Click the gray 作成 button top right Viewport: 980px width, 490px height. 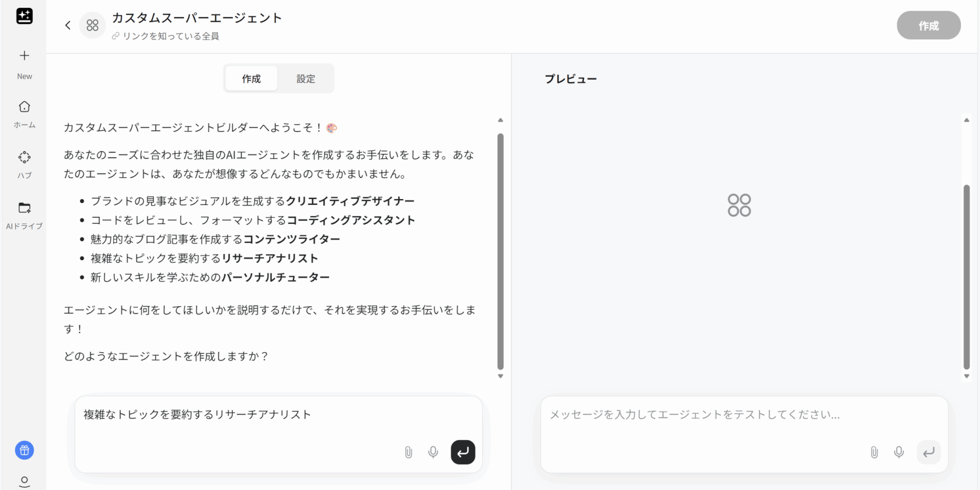[x=928, y=25]
